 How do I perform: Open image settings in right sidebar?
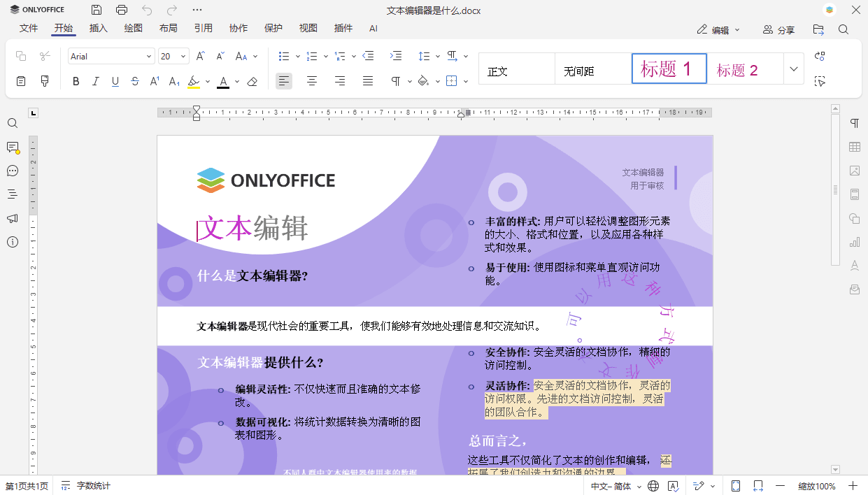pyautogui.click(x=855, y=171)
